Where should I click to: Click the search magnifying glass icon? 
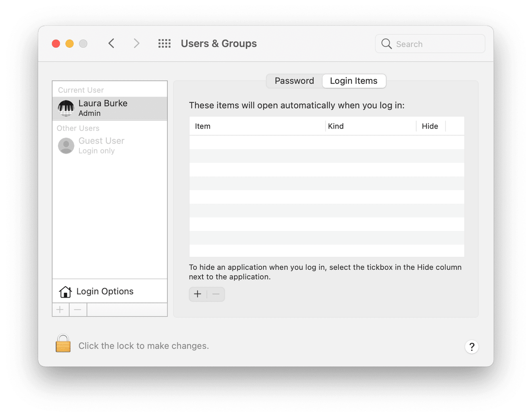[386, 44]
